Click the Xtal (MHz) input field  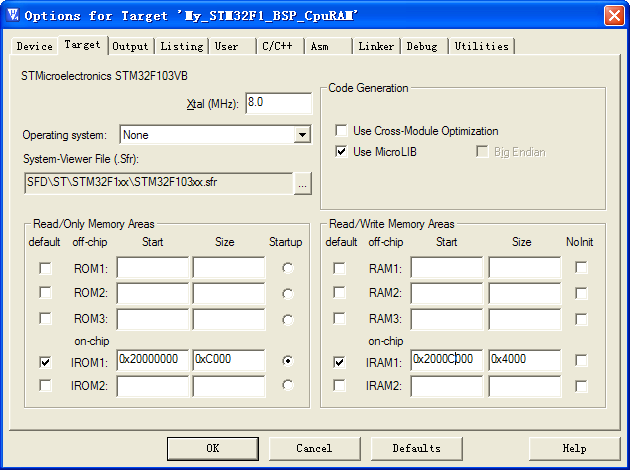(x=278, y=103)
